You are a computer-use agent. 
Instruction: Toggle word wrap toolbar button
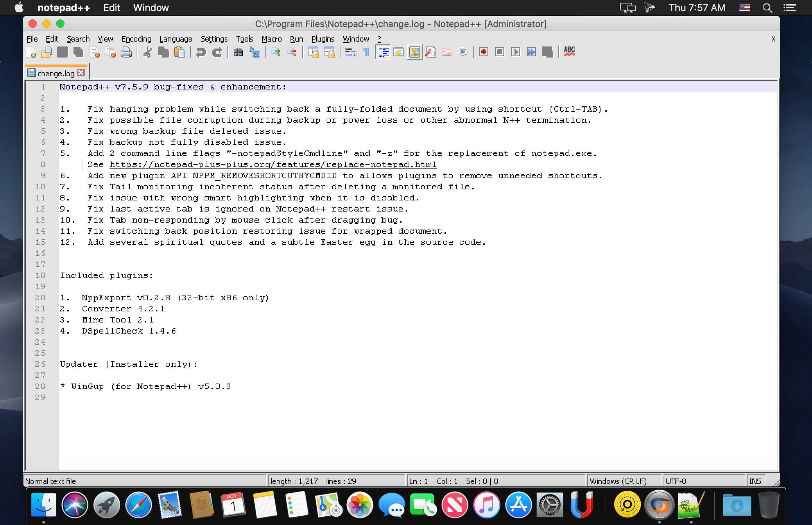[351, 52]
